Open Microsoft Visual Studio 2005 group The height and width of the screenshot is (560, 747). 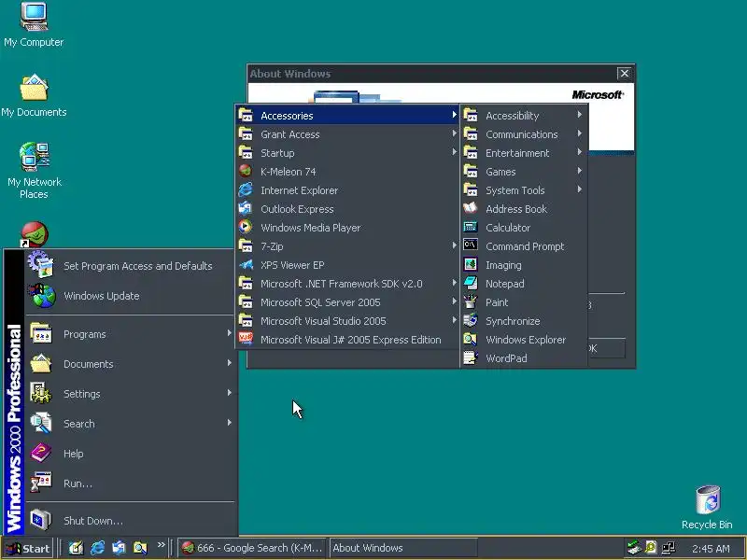point(347,321)
